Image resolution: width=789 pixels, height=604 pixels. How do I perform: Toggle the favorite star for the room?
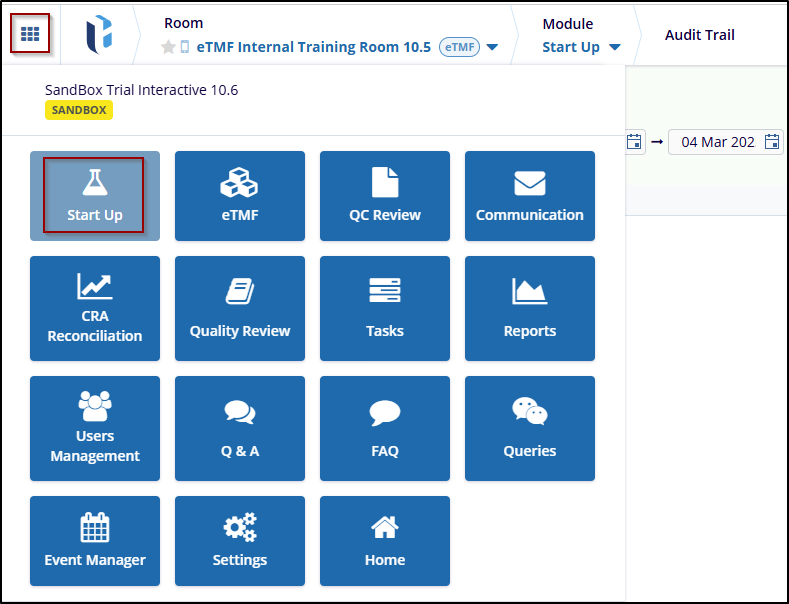coord(168,47)
